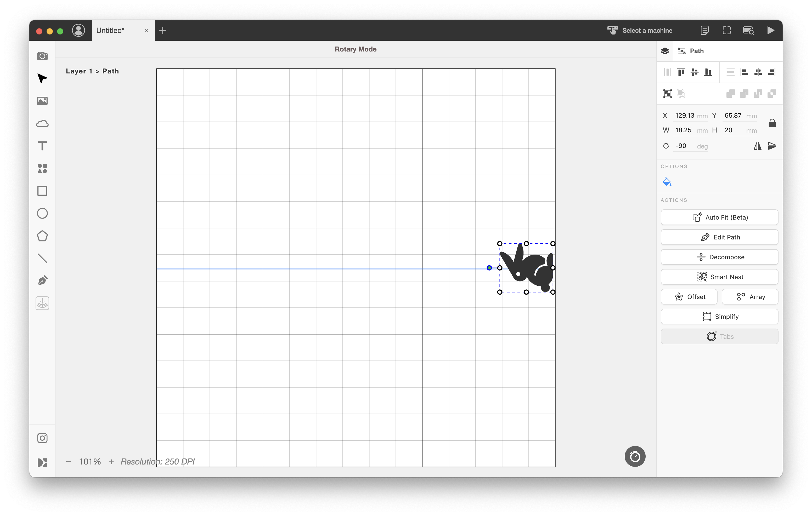Open Select a machine dropdown
Viewport: 812px width, 516px height.
pyautogui.click(x=640, y=30)
